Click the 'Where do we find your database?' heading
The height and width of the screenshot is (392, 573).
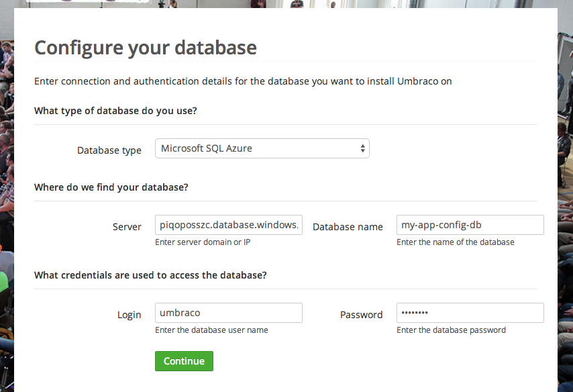[111, 187]
